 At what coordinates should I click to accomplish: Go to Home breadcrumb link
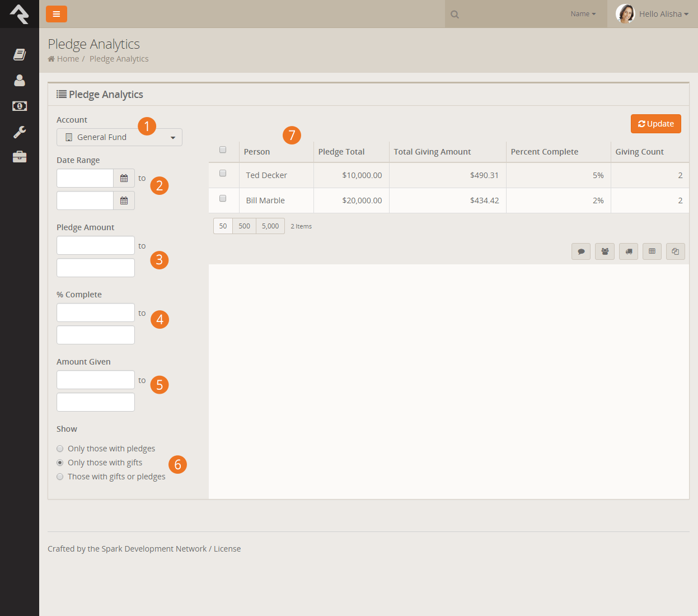pos(68,59)
